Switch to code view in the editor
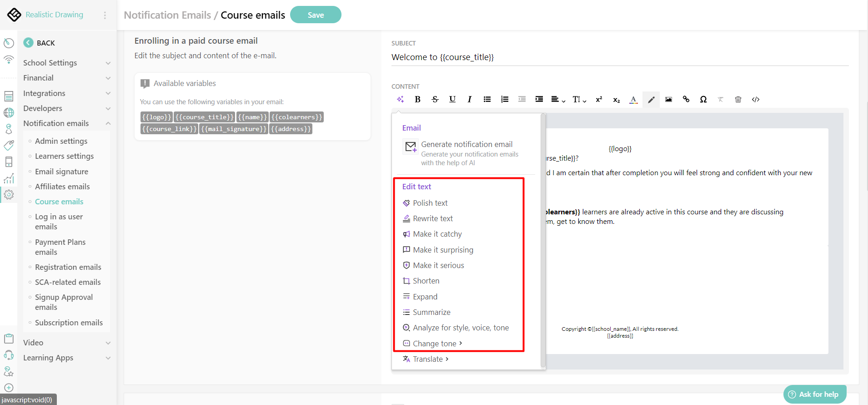 [755, 99]
